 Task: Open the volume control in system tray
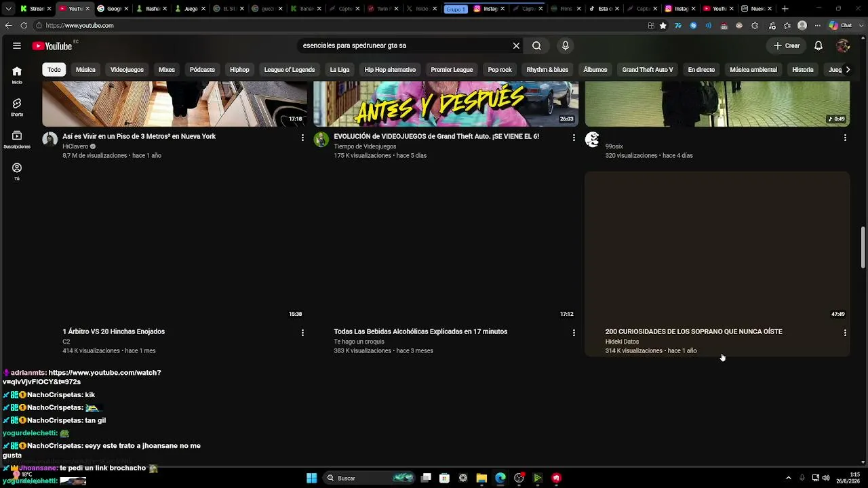[x=826, y=478]
